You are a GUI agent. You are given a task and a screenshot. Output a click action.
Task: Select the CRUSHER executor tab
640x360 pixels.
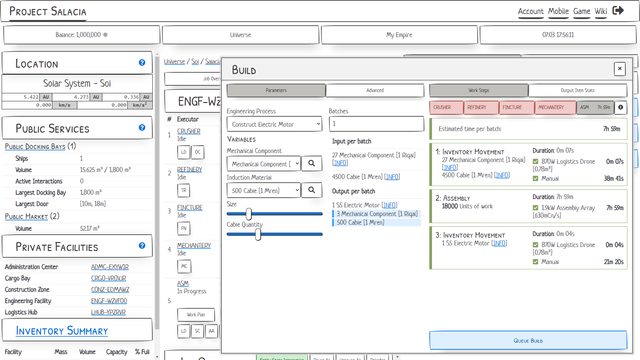446,107
